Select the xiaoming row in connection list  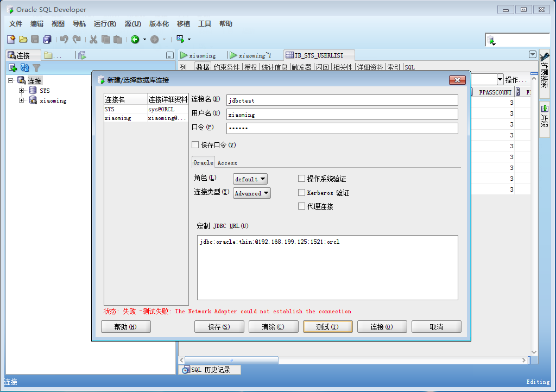coord(146,118)
